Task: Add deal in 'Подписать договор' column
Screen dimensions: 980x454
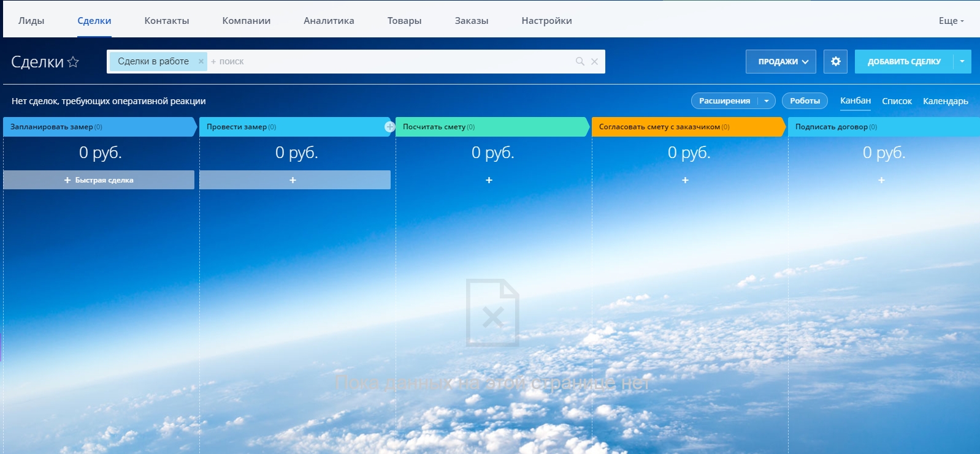Action: 881,180
